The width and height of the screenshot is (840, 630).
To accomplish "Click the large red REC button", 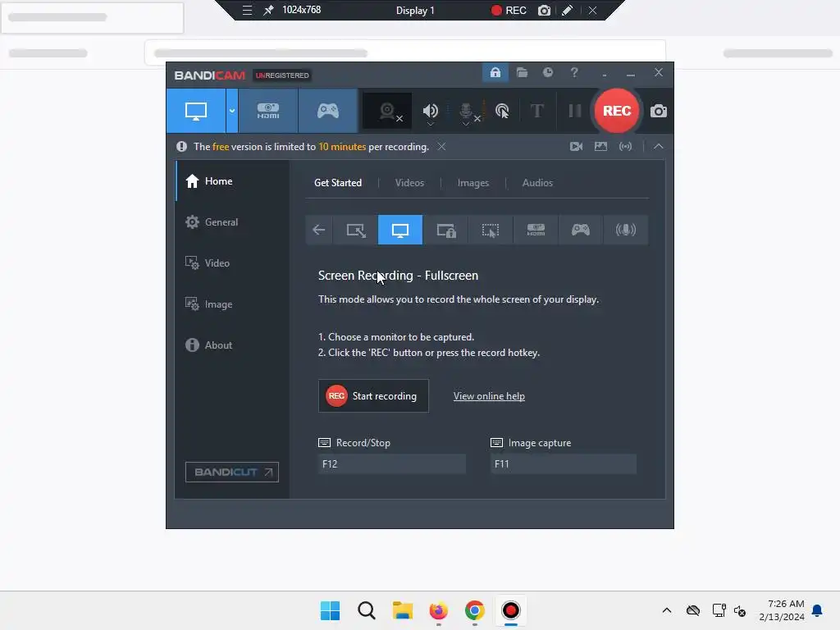I will tap(617, 111).
